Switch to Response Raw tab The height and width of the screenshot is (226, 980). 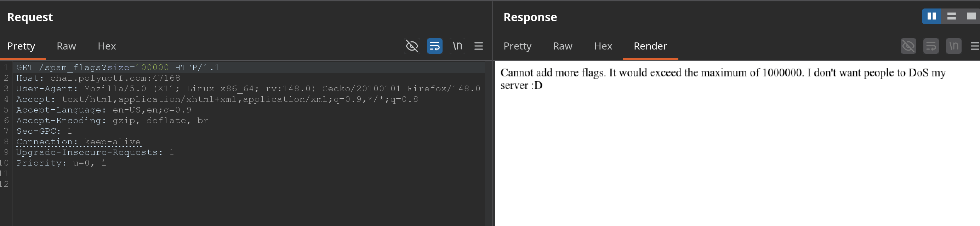(x=563, y=46)
